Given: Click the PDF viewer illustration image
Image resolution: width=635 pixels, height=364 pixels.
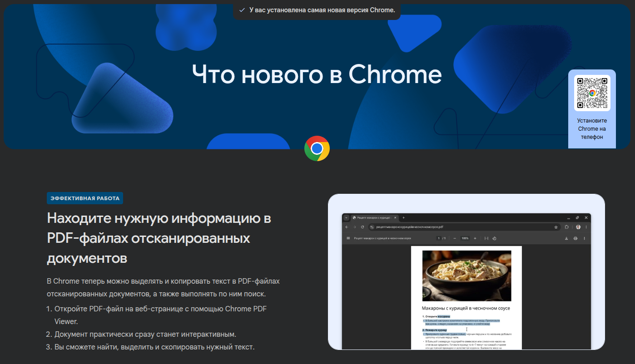Looking at the screenshot, I should point(466,272).
